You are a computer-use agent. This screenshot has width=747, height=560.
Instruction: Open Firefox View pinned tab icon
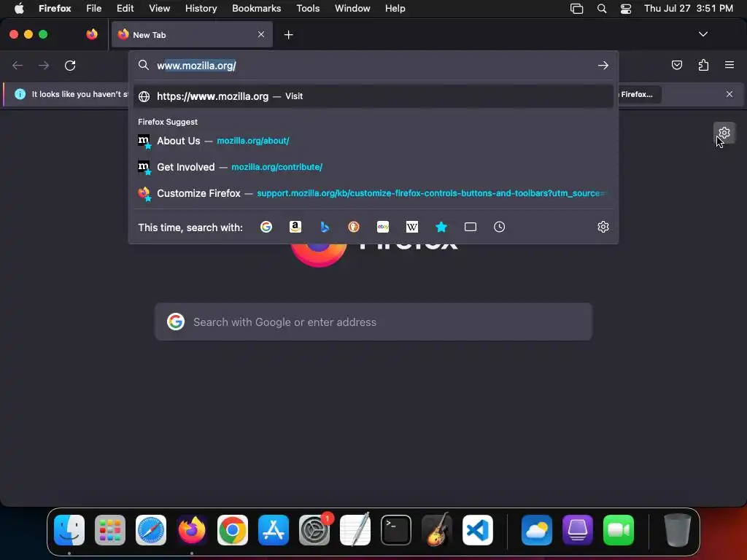tap(92, 34)
